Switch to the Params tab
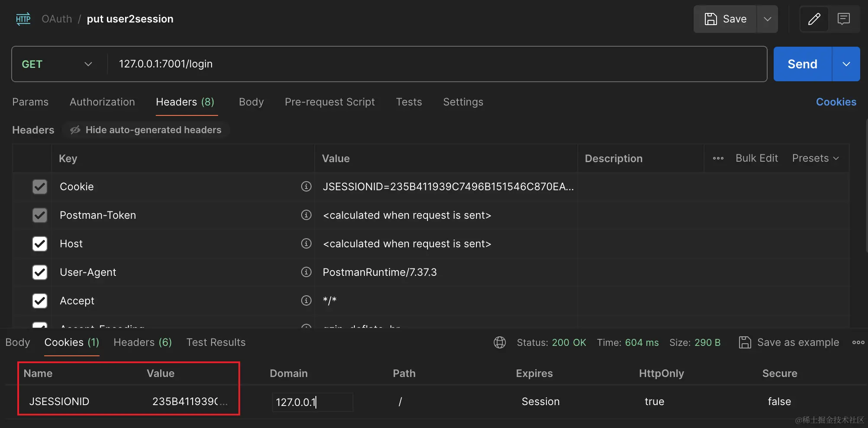 (30, 102)
